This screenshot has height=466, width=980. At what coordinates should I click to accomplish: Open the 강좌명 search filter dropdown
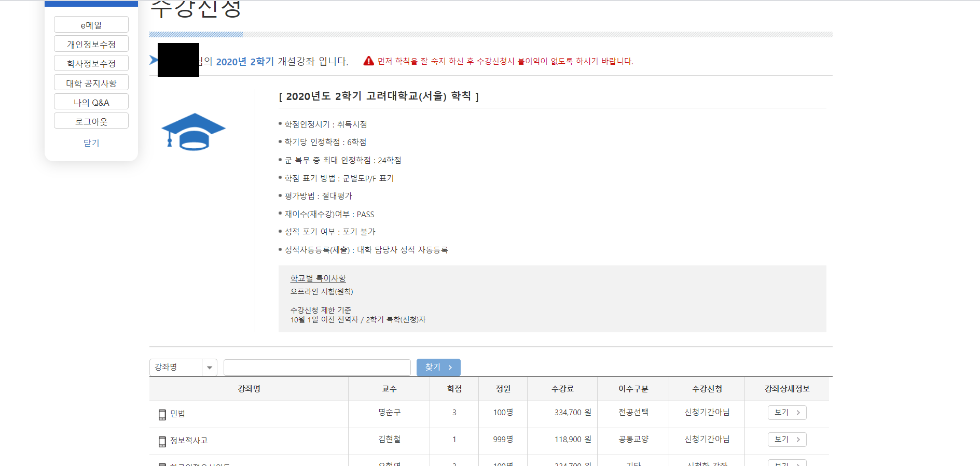(183, 367)
